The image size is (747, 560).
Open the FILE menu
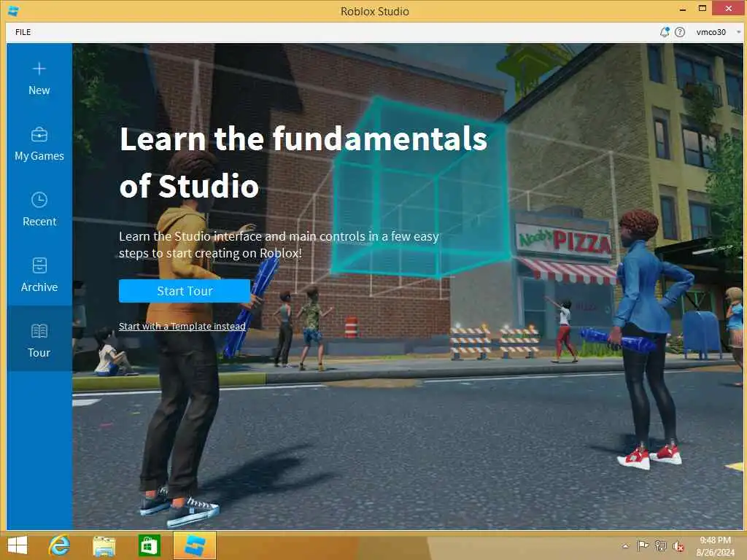(x=23, y=32)
